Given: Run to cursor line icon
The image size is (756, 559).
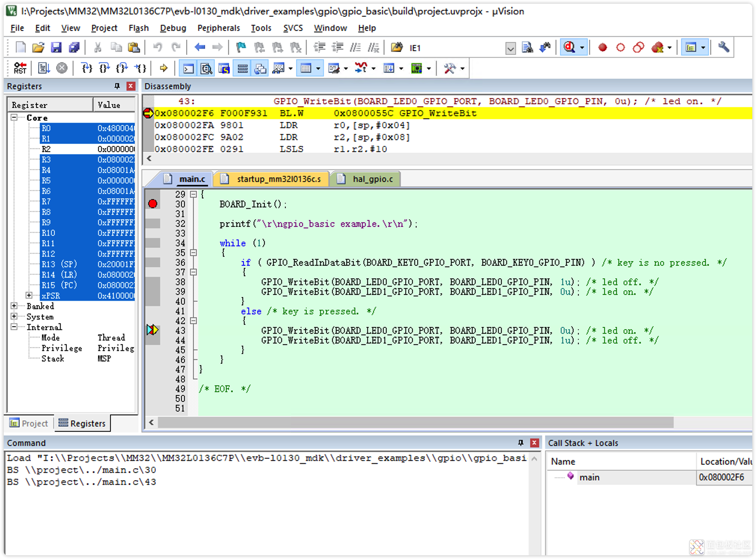Looking at the screenshot, I should point(140,68).
